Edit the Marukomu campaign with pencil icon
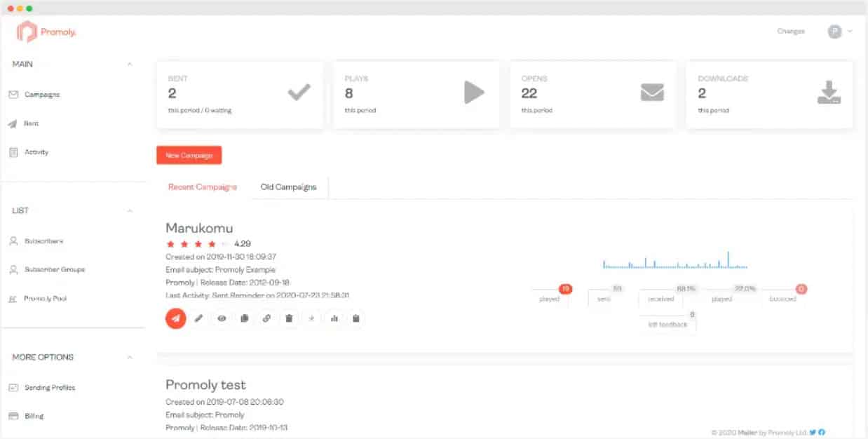 199,318
